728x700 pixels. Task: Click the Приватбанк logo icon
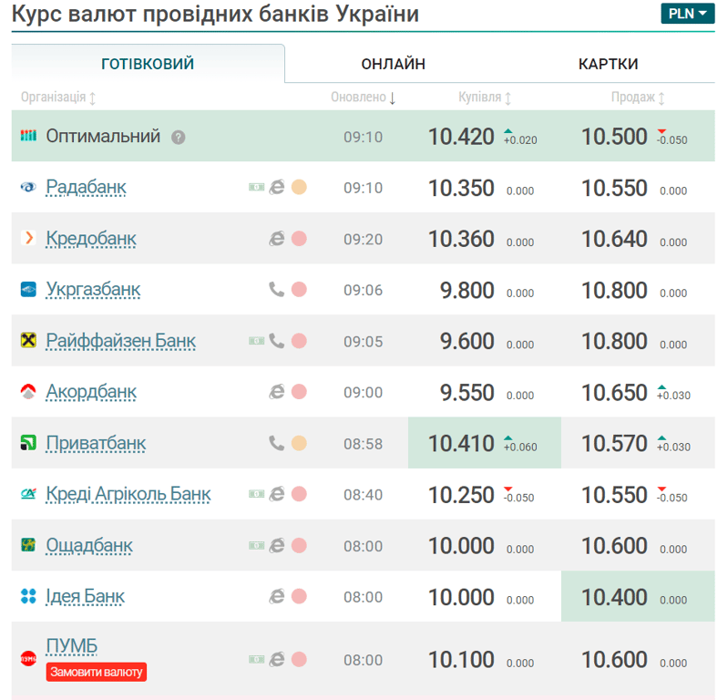click(x=28, y=443)
